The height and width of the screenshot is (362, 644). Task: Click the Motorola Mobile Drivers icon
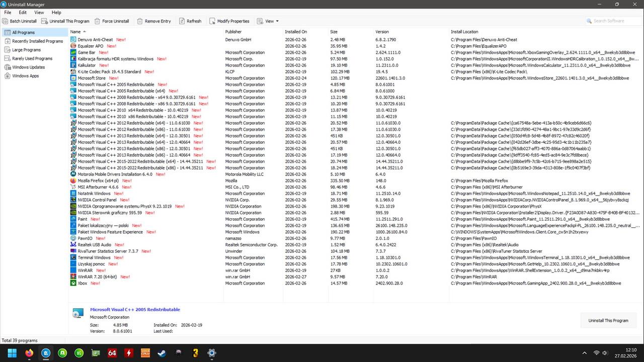pyautogui.click(x=73, y=174)
